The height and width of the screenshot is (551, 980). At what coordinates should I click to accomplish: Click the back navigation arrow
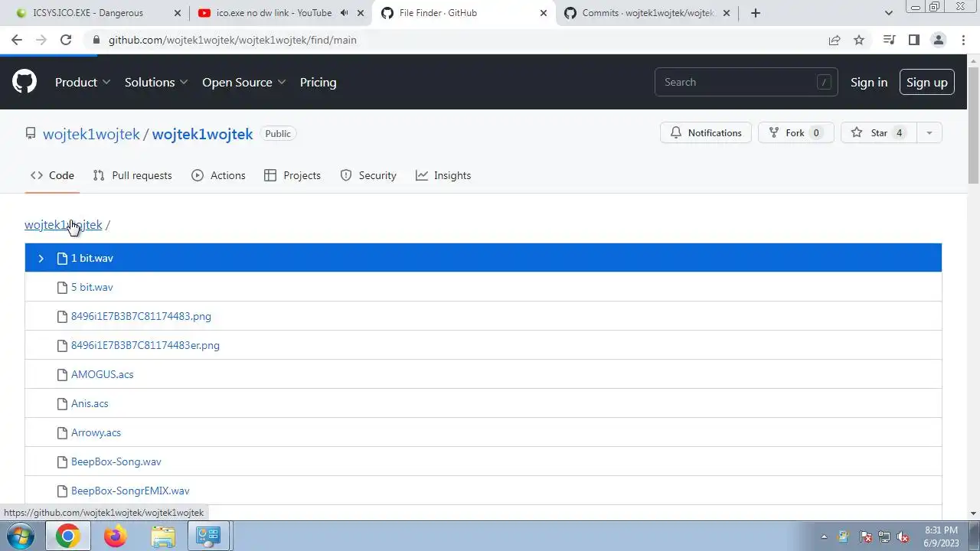point(17,40)
